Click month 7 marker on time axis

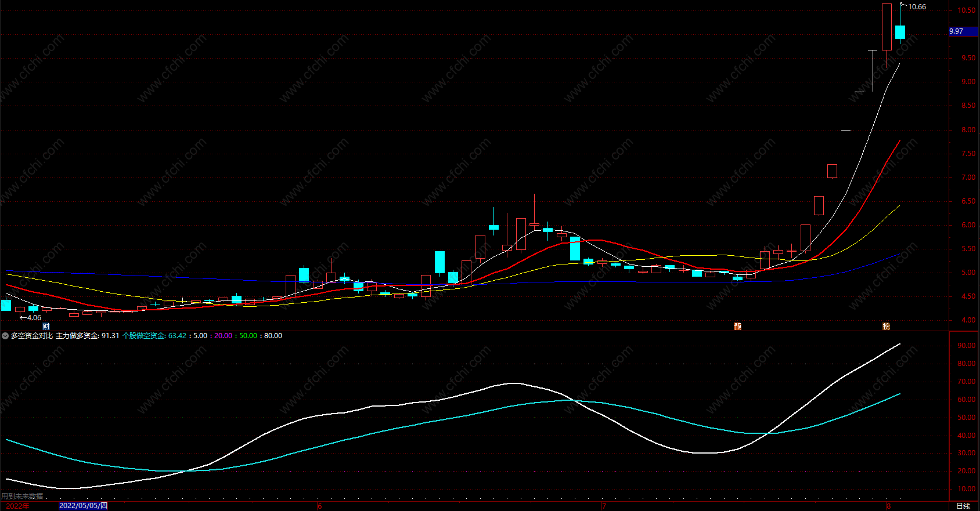604,506
